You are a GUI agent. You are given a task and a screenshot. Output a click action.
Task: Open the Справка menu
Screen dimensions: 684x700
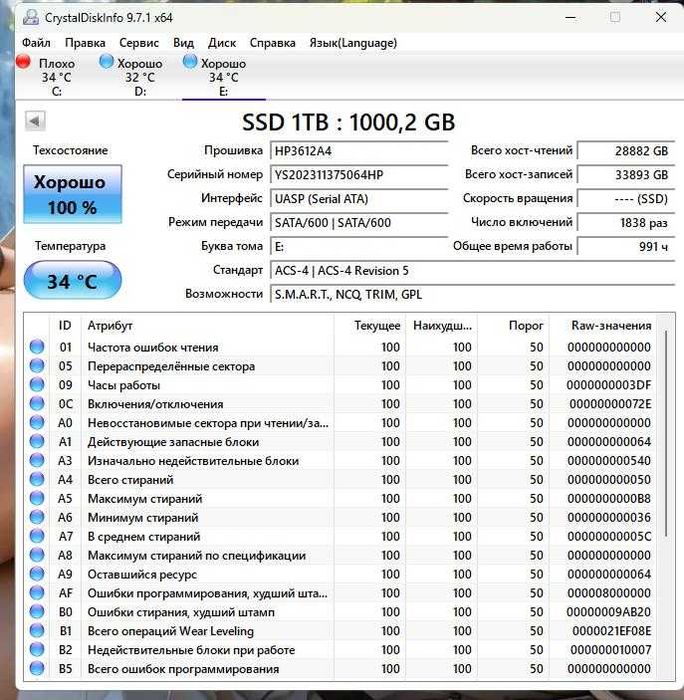(272, 43)
